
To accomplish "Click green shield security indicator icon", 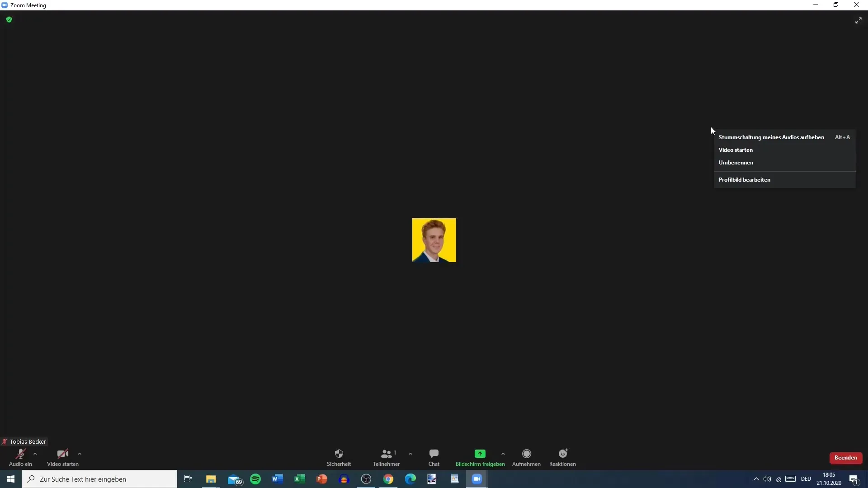I will [9, 20].
